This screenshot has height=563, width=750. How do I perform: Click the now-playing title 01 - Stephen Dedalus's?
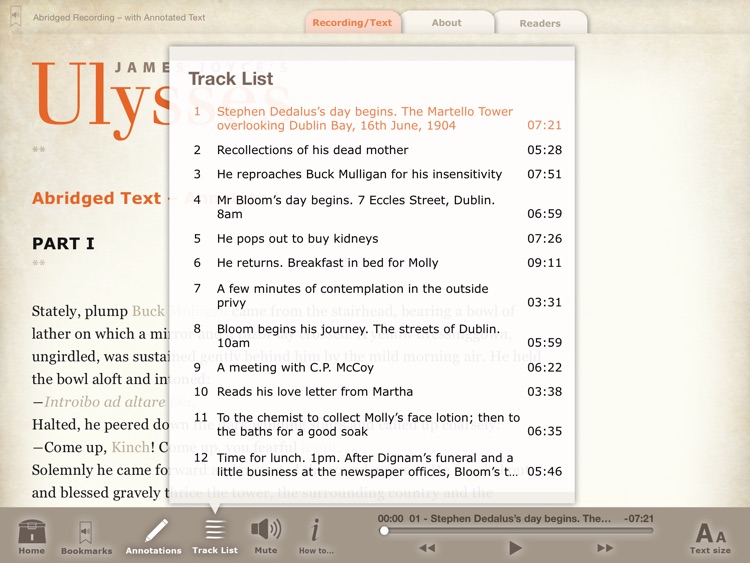click(510, 519)
